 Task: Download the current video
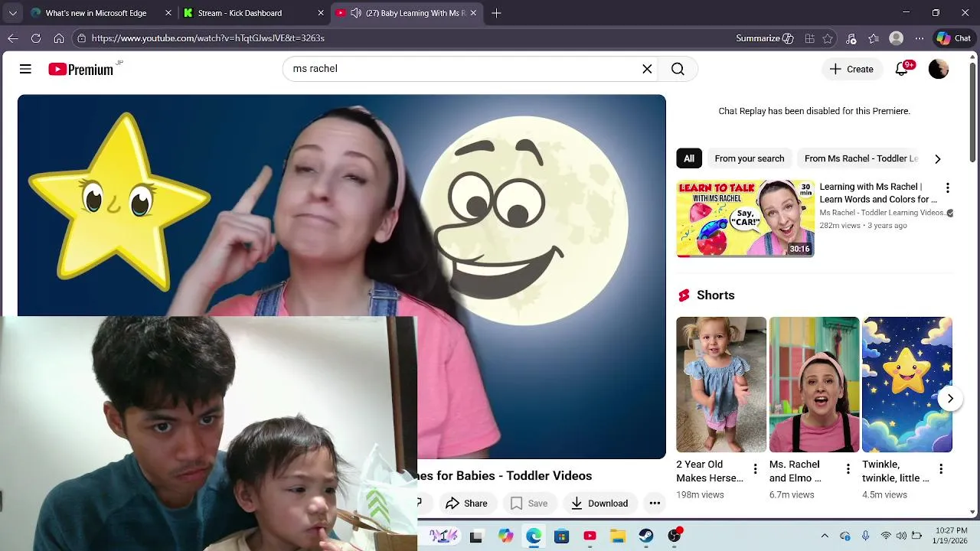coord(599,503)
